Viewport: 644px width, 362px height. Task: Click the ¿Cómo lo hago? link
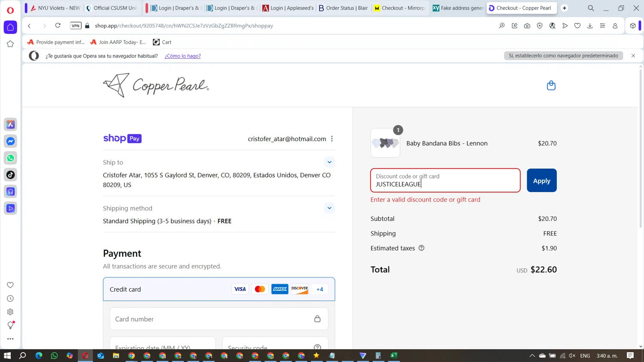point(182,56)
